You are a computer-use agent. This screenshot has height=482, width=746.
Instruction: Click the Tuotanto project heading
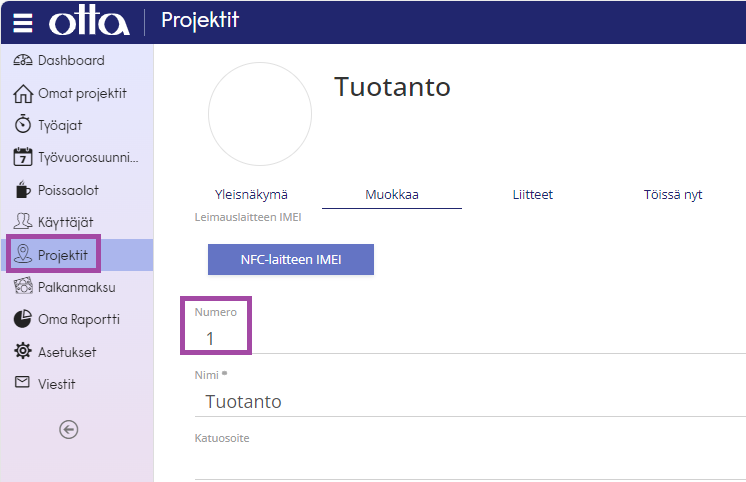point(393,87)
